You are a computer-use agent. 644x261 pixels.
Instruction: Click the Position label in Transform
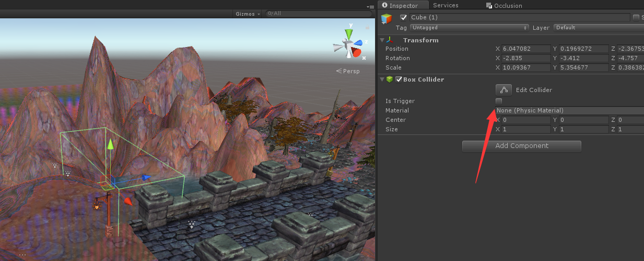point(396,49)
